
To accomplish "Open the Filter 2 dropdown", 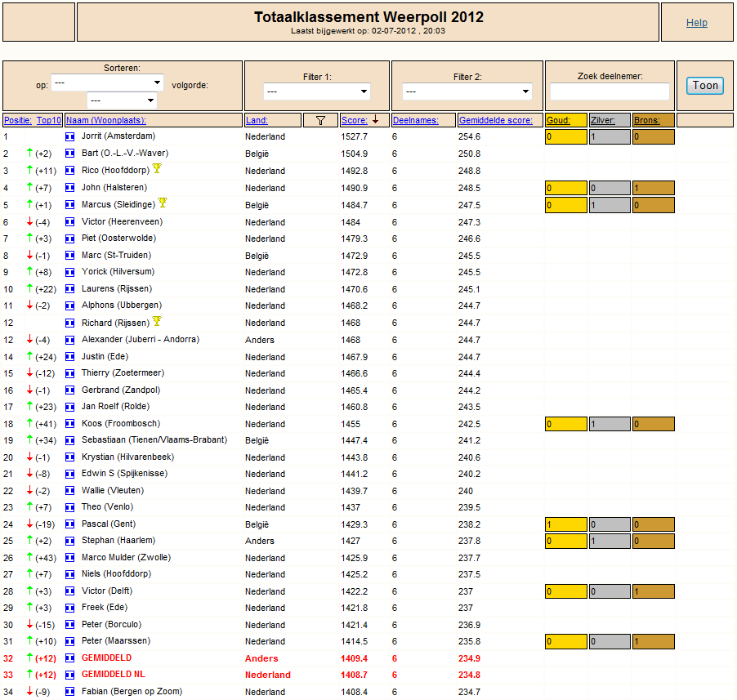I will [467, 91].
